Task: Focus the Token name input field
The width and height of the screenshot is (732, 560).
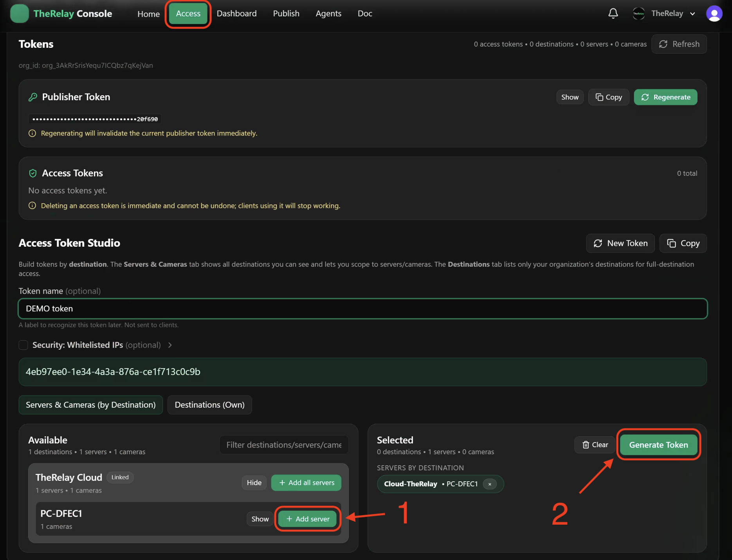Action: 362,309
